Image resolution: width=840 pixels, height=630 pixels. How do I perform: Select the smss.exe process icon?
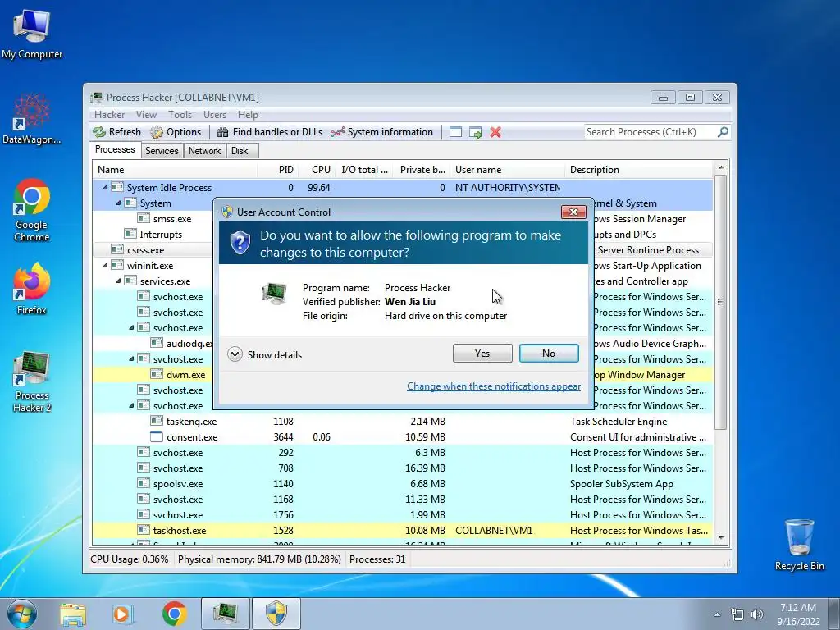[x=143, y=218]
